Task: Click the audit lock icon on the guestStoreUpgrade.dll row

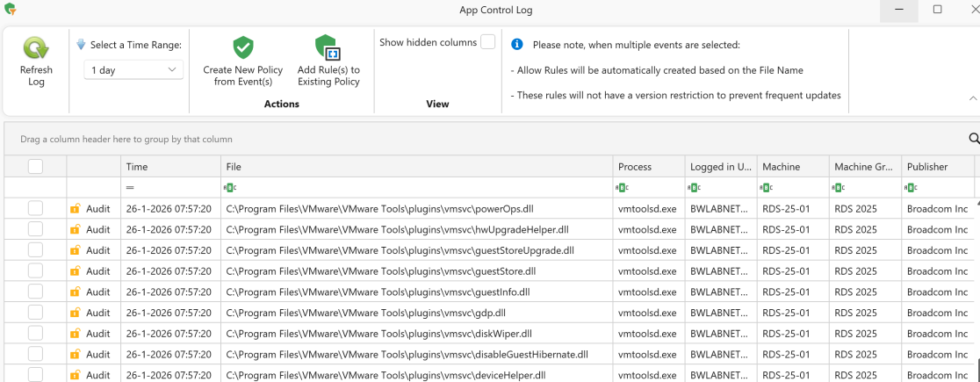Action: (x=75, y=250)
